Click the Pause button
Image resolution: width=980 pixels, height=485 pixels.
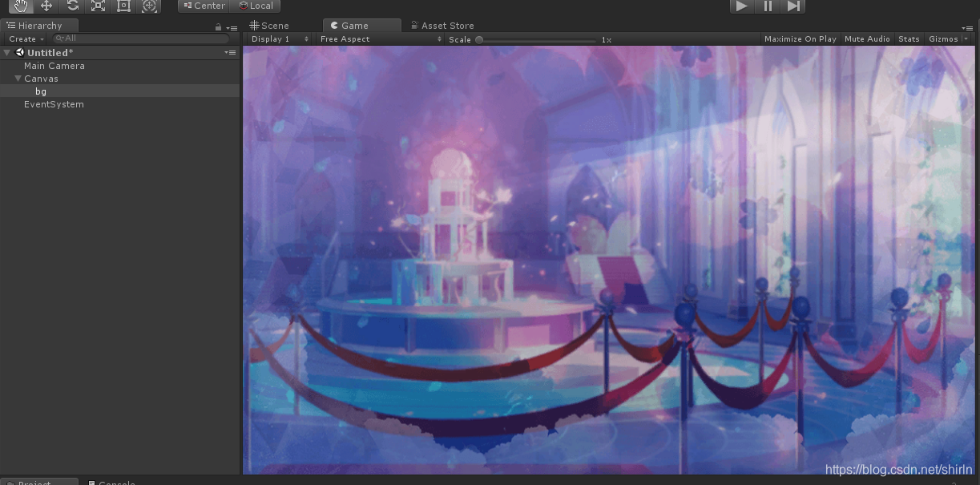pos(768,6)
